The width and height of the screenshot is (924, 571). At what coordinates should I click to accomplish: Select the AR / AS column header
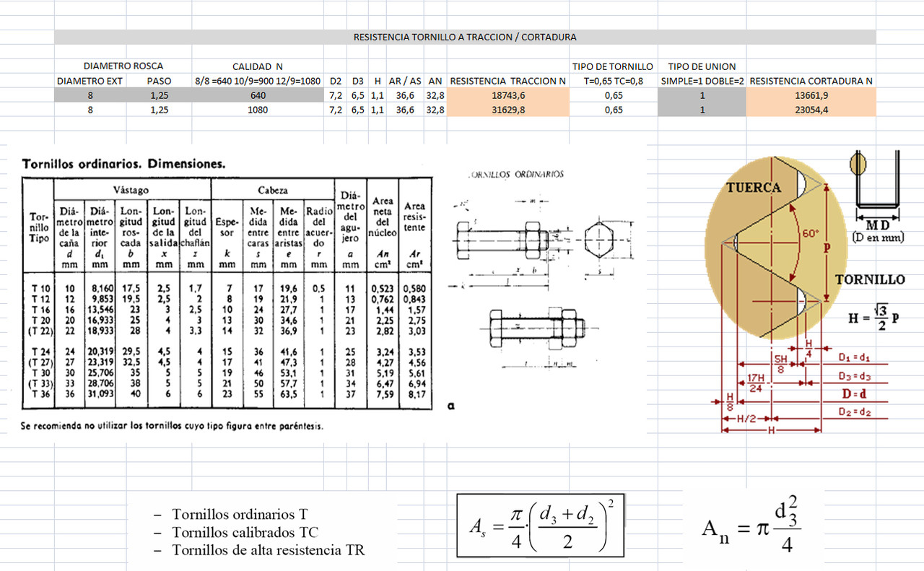click(x=405, y=81)
